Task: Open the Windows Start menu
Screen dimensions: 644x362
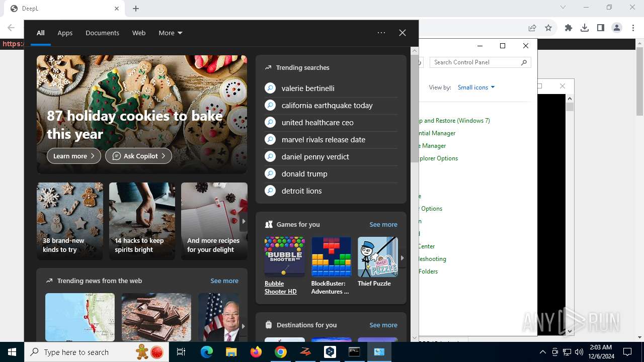Action: pyautogui.click(x=12, y=352)
